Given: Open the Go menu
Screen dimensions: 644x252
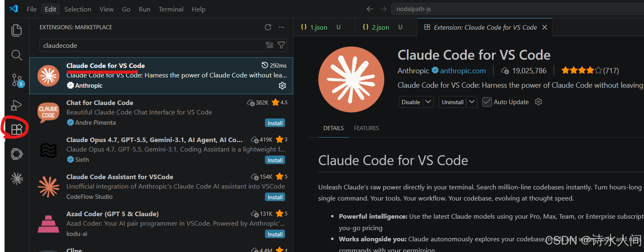Looking at the screenshot, I should 126,9.
